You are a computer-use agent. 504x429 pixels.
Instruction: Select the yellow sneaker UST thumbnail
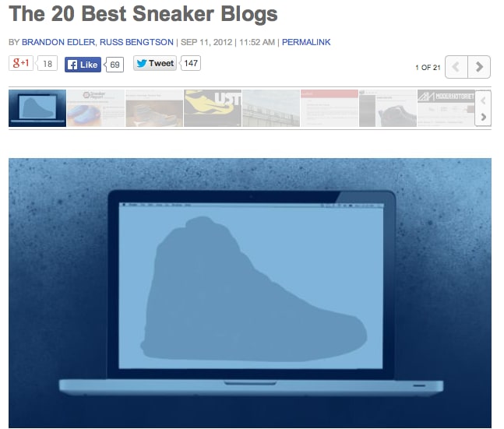213,108
